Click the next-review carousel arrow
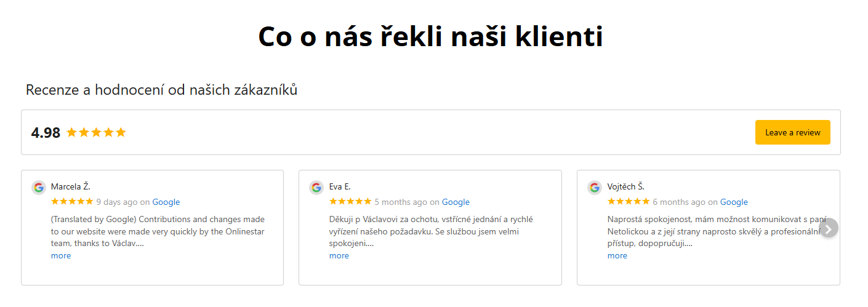The image size is (868, 307). 829,228
